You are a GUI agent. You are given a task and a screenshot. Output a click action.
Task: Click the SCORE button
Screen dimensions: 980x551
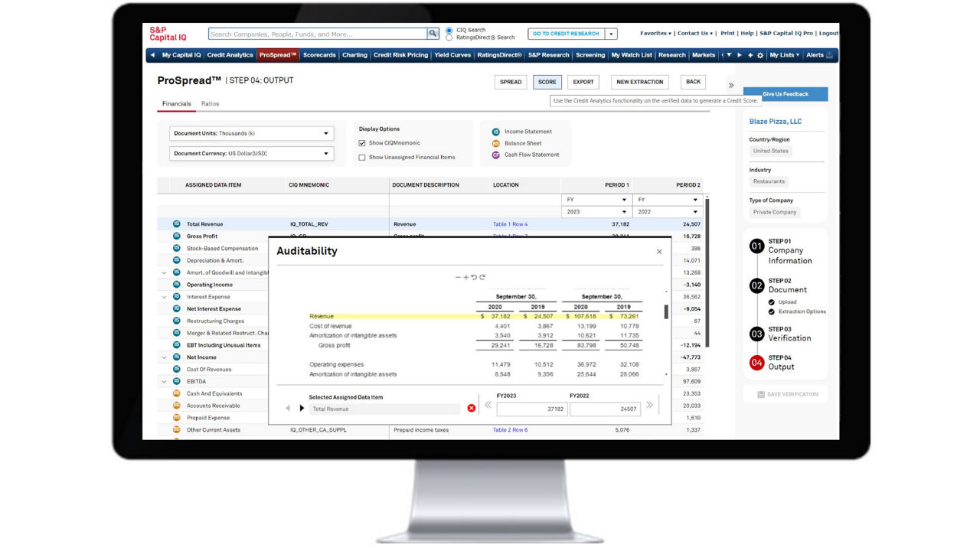[x=547, y=82]
